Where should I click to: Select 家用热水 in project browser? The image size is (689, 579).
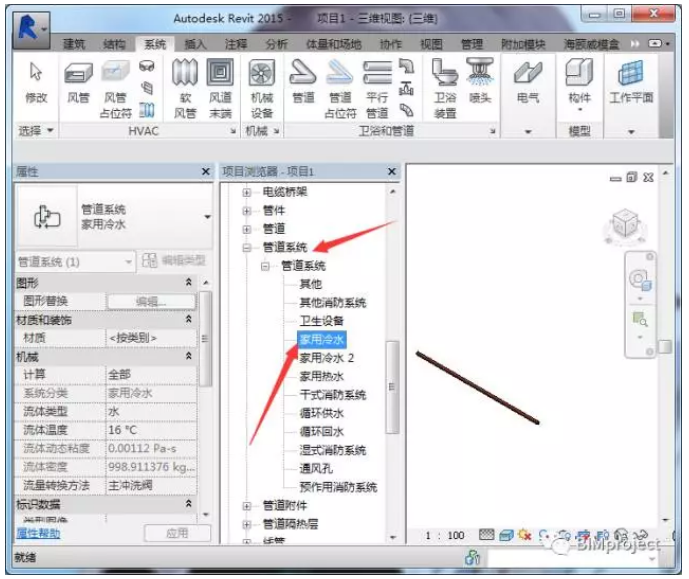(x=322, y=376)
